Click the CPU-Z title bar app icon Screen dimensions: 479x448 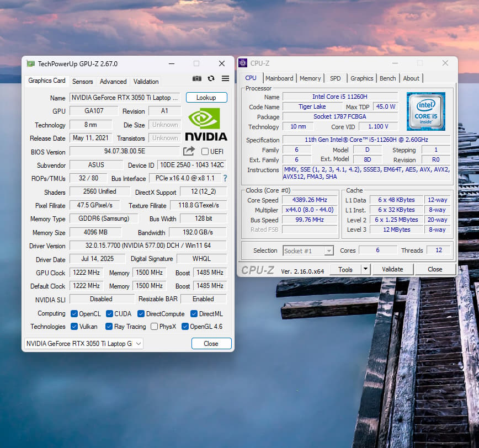243,63
